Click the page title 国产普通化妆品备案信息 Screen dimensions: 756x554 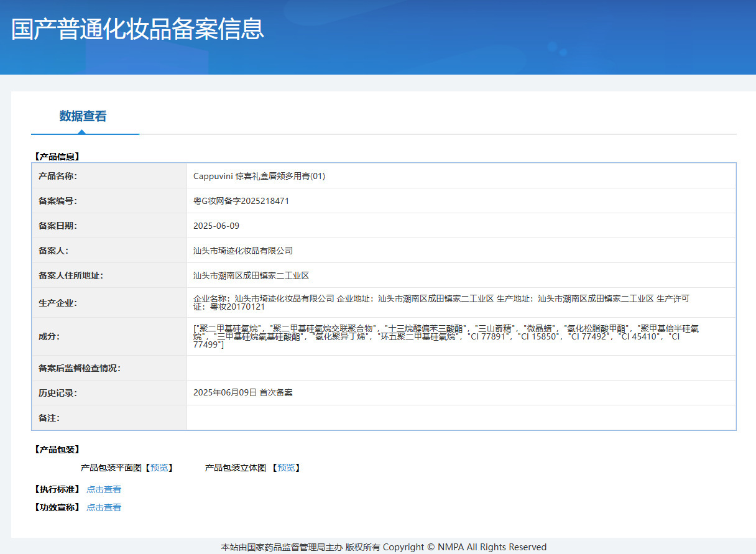coord(137,29)
